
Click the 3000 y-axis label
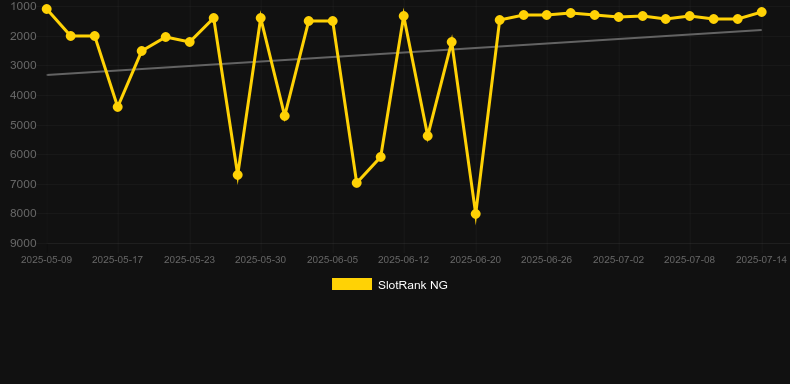tap(24, 66)
